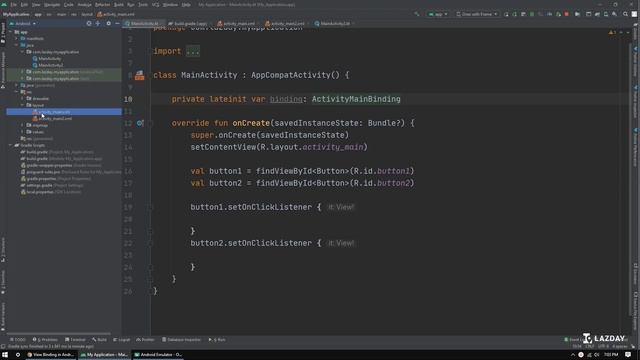Image resolution: width=640 pixels, height=360 pixels.
Task: Hide the Project panel with minus icon
Action: coord(117,24)
